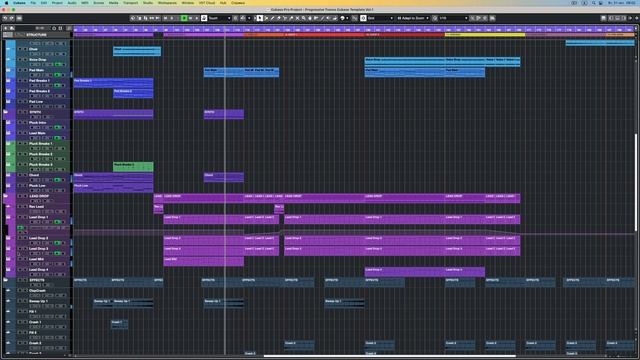640x360 pixels.
Task: Open the Workspaces menu
Action: [x=168, y=3]
